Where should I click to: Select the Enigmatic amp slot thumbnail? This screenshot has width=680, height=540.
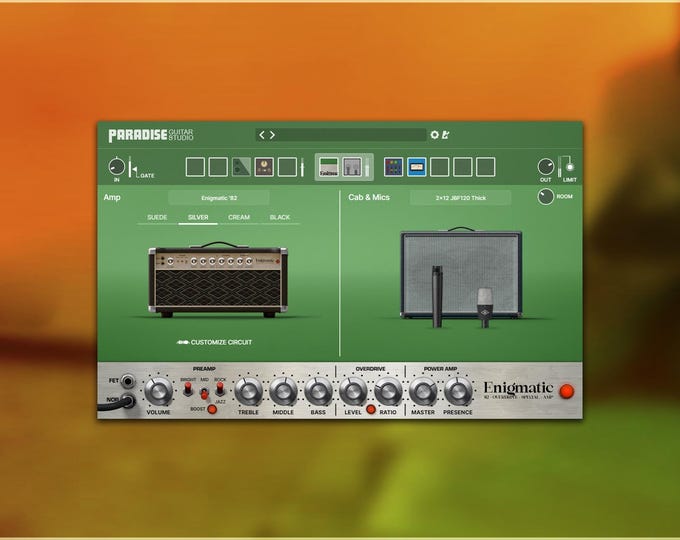coord(329,167)
